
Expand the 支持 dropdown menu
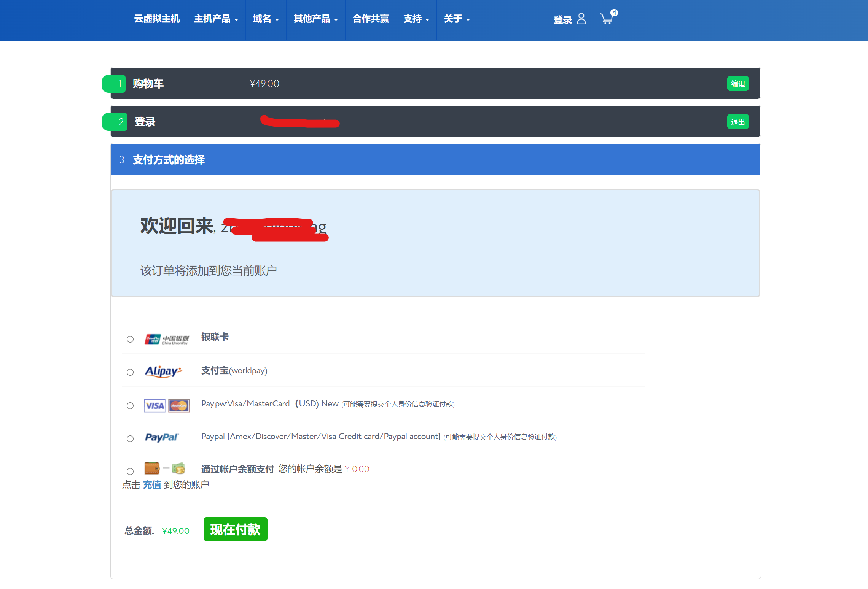pyautogui.click(x=416, y=19)
